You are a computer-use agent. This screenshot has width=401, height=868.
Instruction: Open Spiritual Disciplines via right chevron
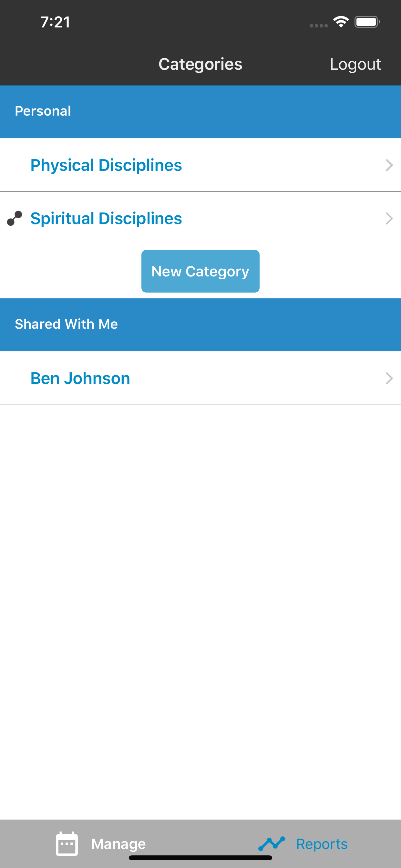pyautogui.click(x=389, y=218)
